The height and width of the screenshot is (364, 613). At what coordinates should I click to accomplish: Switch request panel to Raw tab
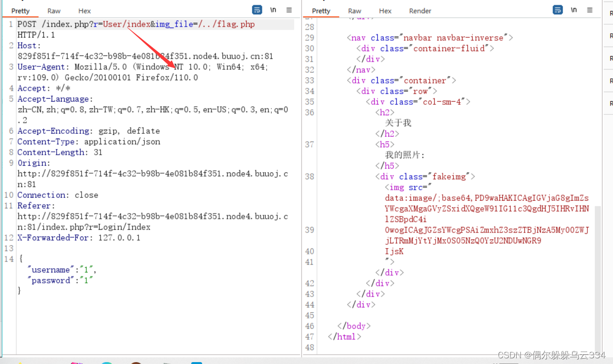(x=54, y=10)
